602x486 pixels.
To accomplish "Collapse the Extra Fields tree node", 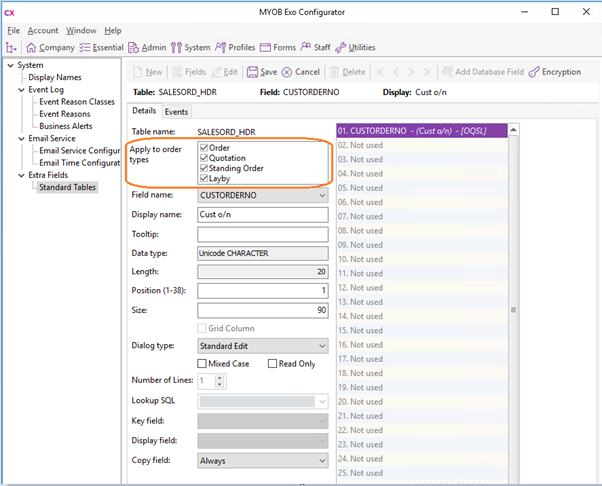I will point(22,175).
